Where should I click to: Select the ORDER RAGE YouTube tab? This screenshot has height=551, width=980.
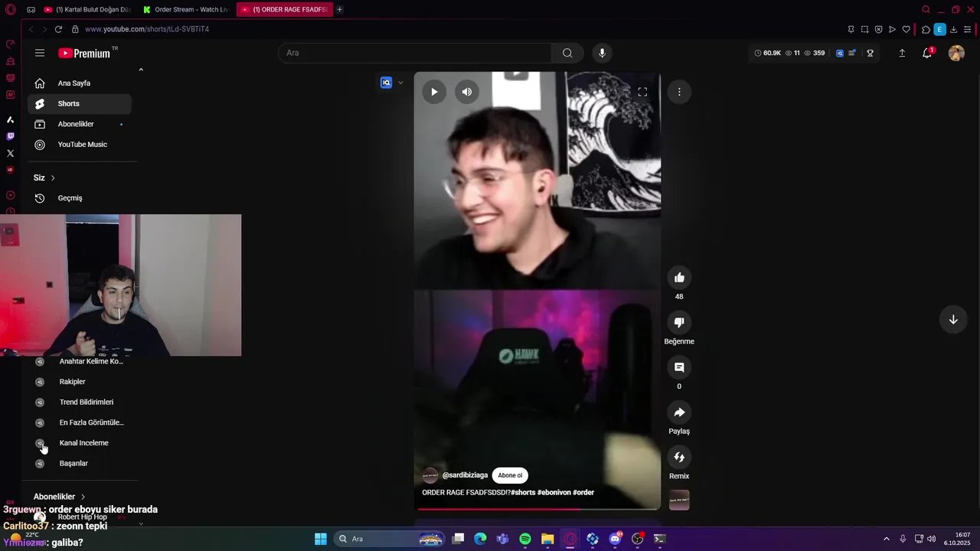pos(284,9)
